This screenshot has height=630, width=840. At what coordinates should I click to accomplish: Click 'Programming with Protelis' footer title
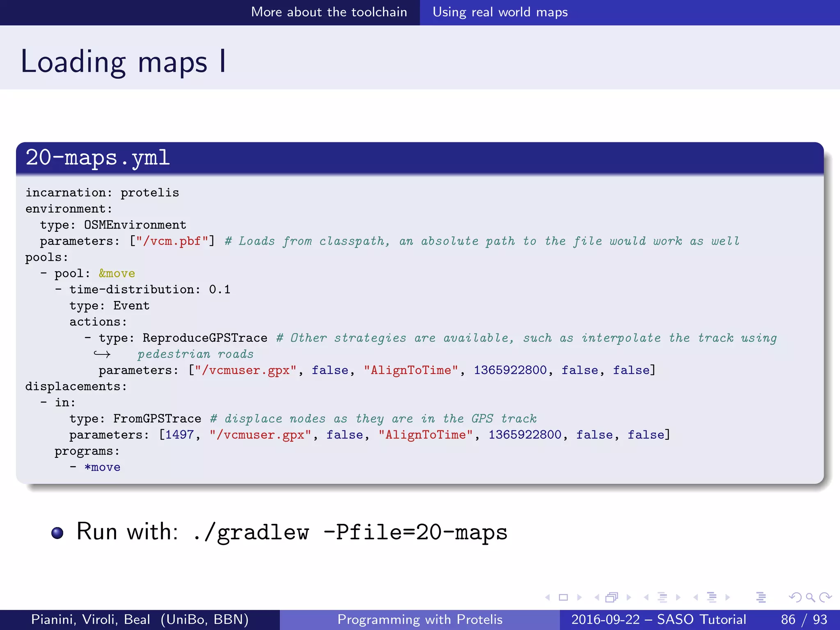click(420, 619)
